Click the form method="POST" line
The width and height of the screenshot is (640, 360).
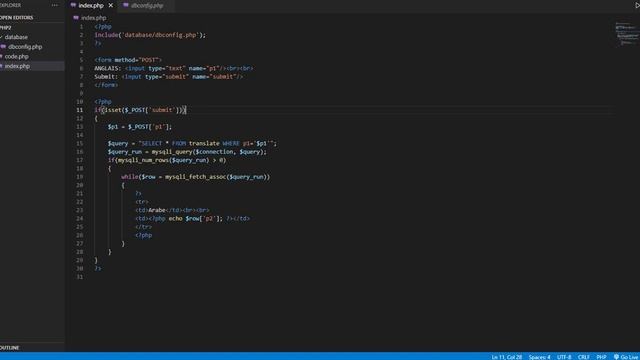(128, 60)
